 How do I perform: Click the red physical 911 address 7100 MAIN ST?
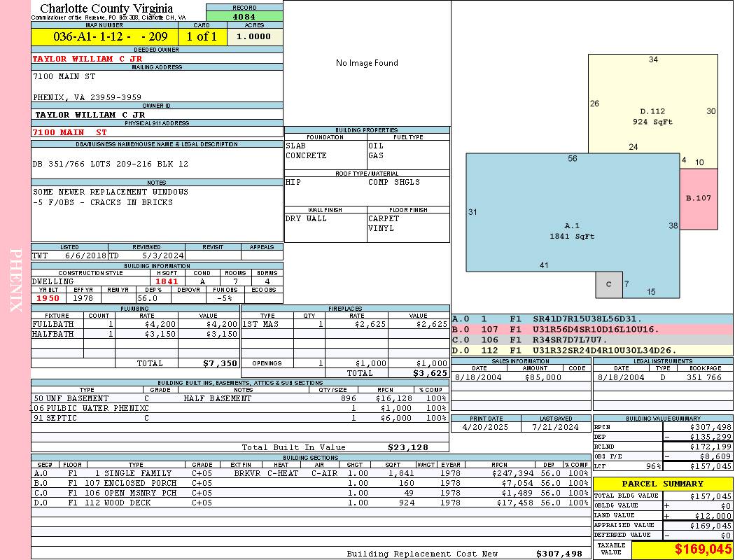[x=70, y=132]
